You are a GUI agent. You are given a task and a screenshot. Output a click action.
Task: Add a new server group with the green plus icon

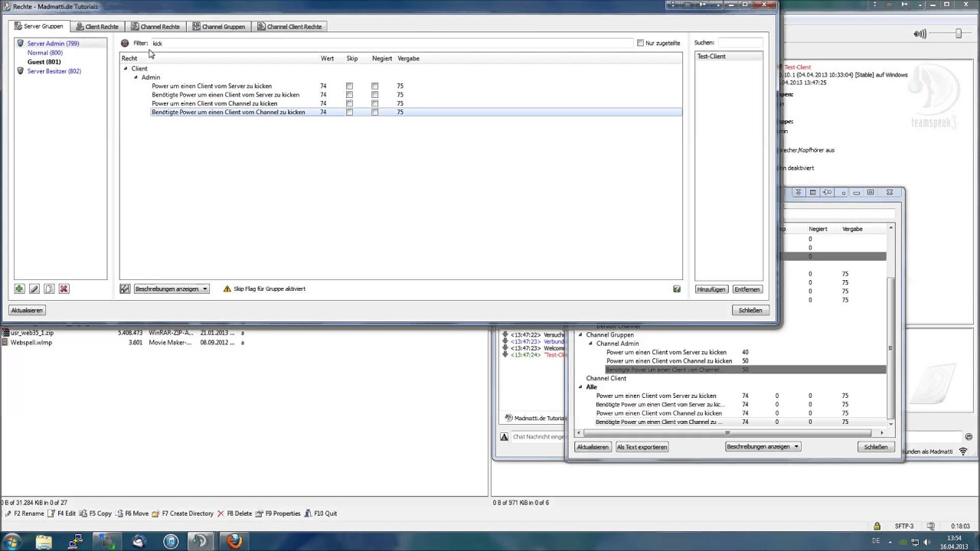pyautogui.click(x=19, y=289)
